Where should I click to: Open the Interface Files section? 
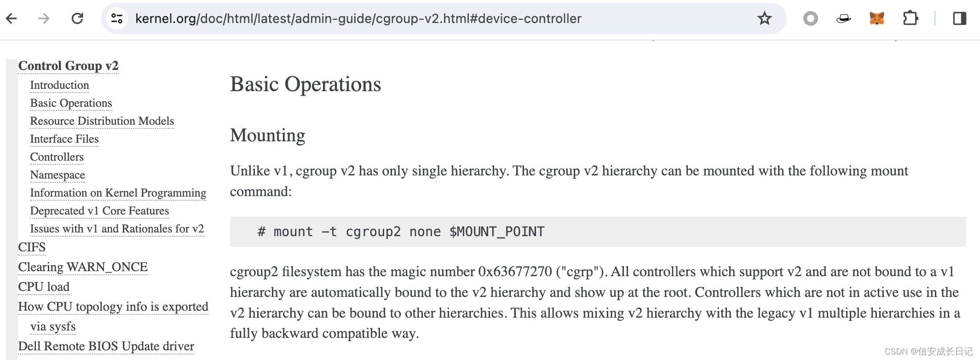point(64,139)
